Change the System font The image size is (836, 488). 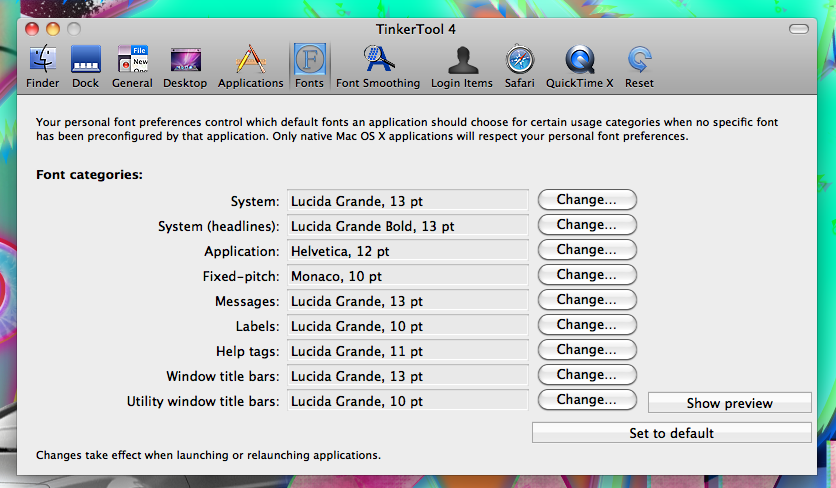click(x=587, y=199)
